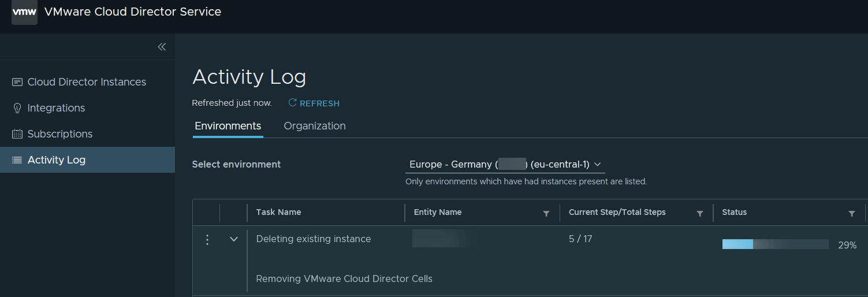
Task: Open Cloud Director Instances page
Action: [87, 82]
